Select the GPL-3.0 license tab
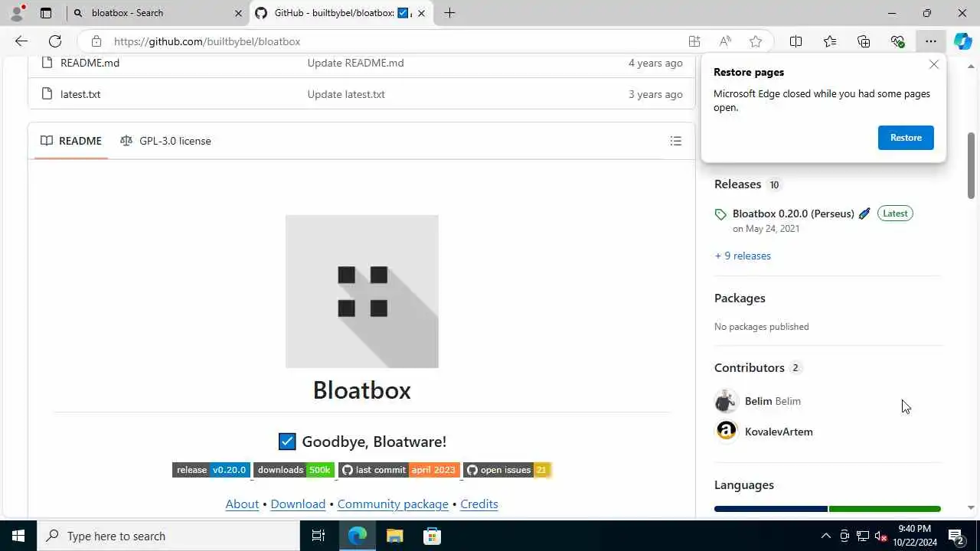This screenshot has width=980, height=551. [165, 141]
